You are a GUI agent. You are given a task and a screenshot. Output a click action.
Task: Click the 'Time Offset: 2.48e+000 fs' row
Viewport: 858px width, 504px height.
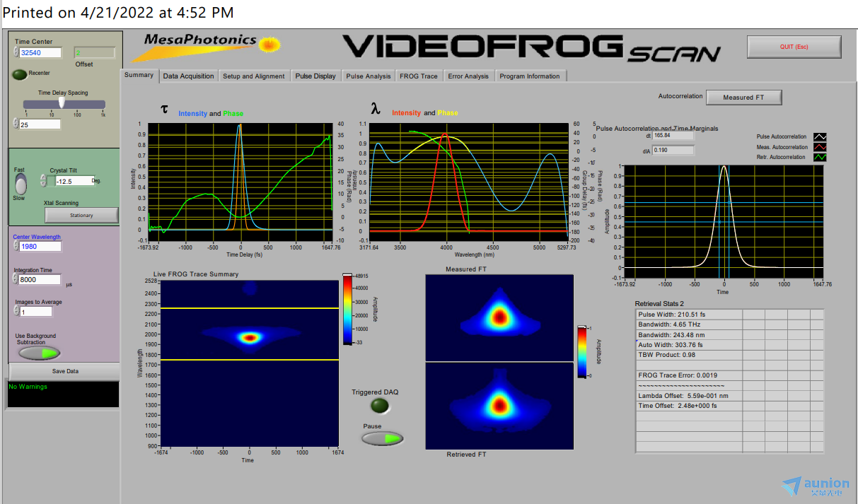690,406
